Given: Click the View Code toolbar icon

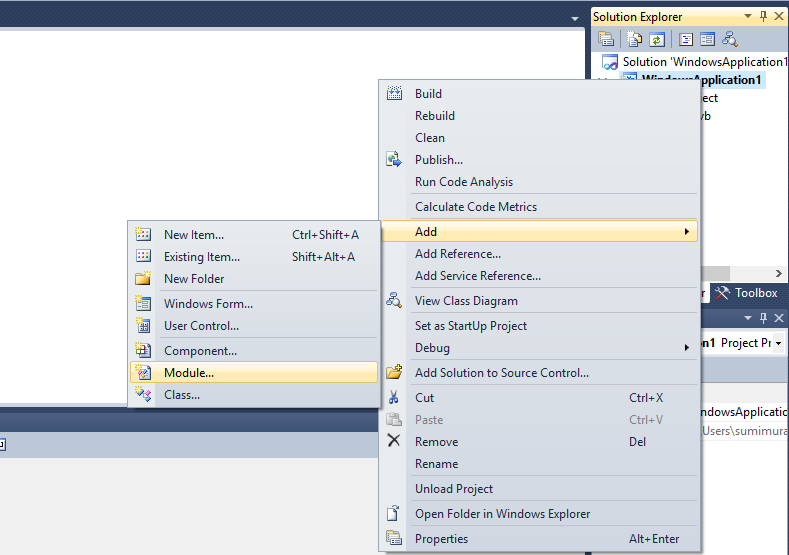Looking at the screenshot, I should [686, 39].
